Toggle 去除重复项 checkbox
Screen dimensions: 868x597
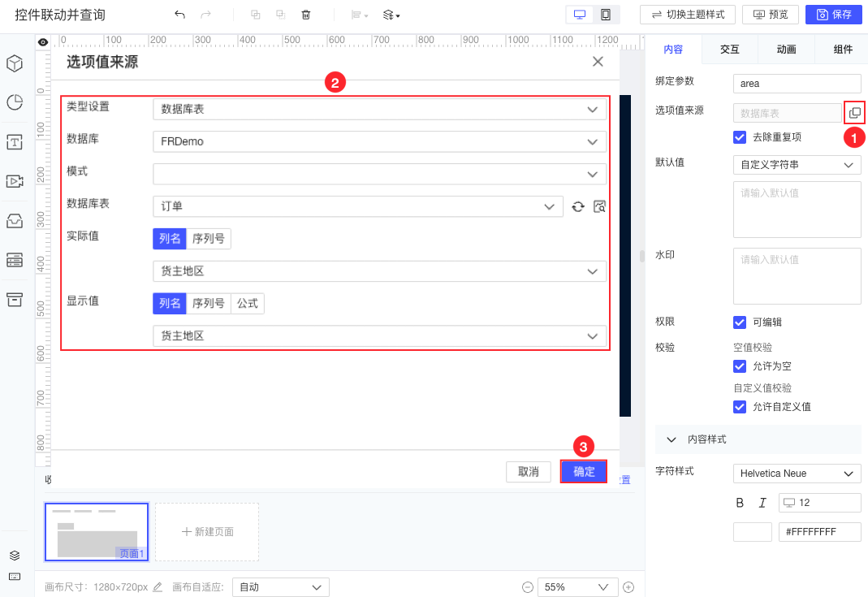pyautogui.click(x=740, y=137)
